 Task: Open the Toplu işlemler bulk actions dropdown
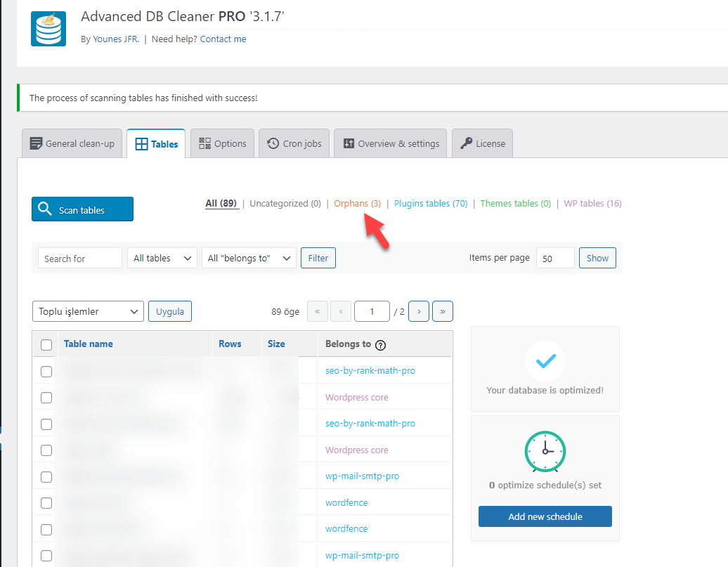(x=88, y=311)
